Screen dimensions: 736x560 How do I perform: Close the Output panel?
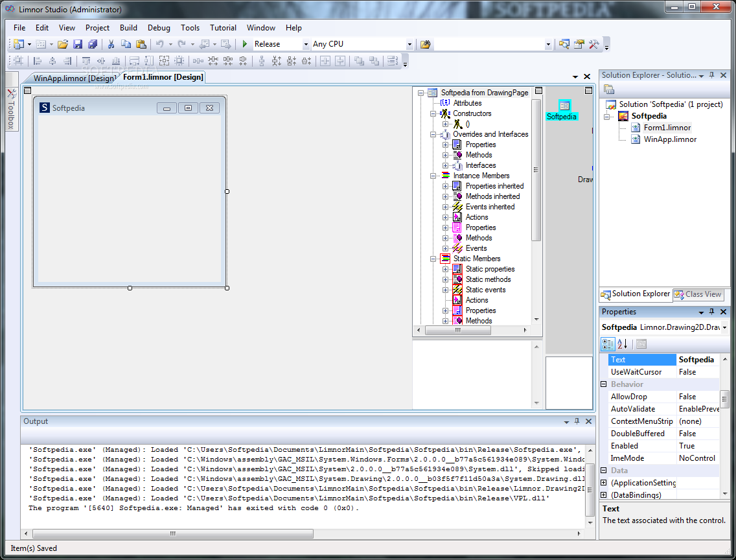click(x=588, y=421)
